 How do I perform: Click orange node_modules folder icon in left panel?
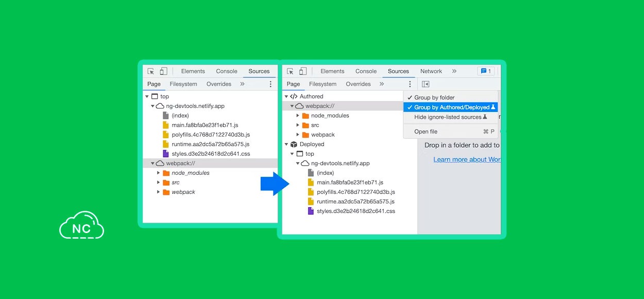click(166, 173)
